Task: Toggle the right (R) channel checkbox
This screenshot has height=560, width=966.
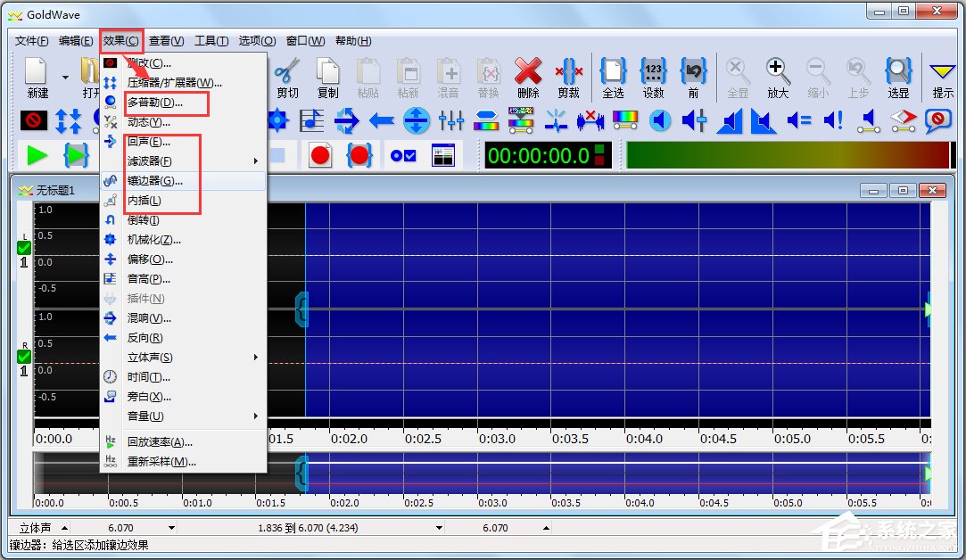Action: [x=24, y=357]
